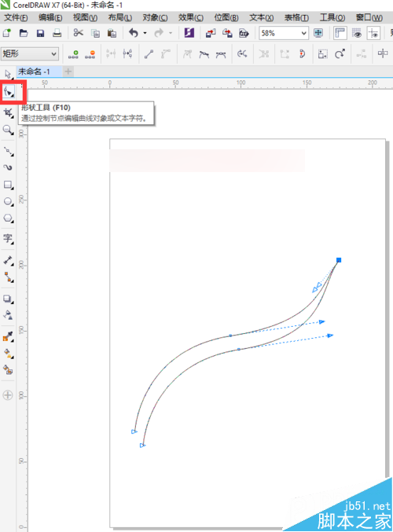Screen dimensions: 393x532
Task: Open the 文件(F) menu
Action: click(x=16, y=17)
